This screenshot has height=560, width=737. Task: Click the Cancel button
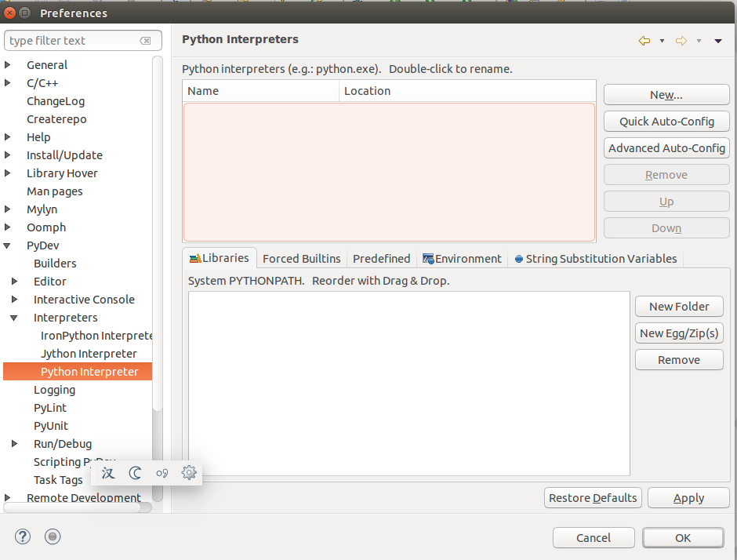point(594,538)
